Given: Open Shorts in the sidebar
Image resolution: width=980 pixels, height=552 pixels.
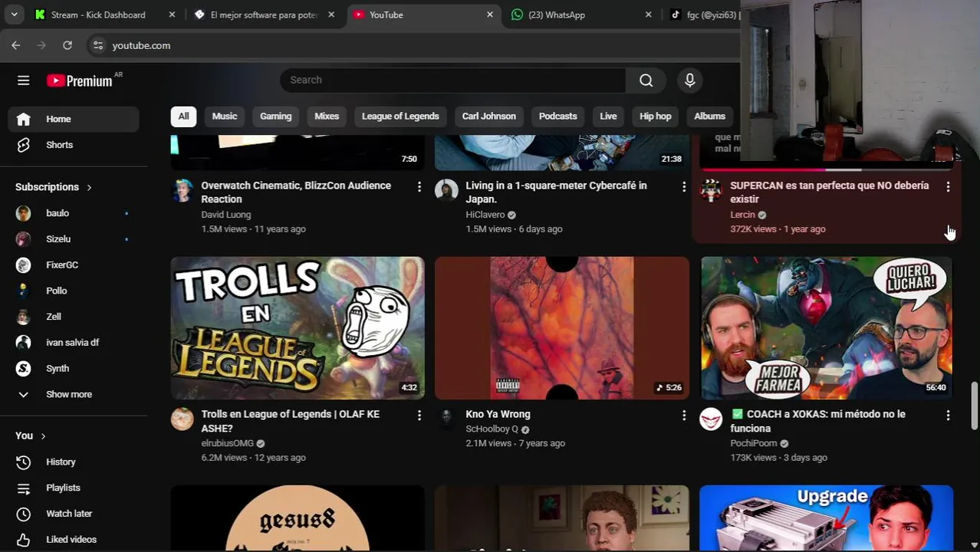Looking at the screenshot, I should pyautogui.click(x=74, y=145).
